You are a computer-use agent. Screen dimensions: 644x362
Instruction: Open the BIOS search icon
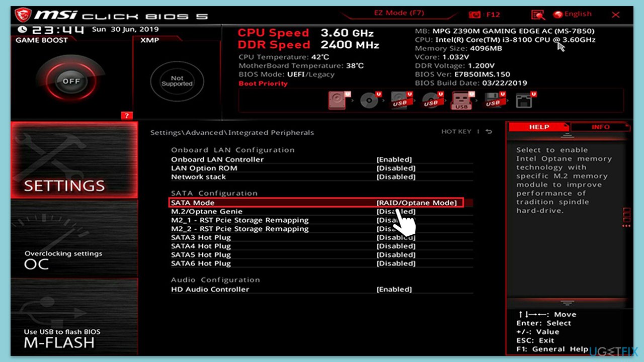538,15
